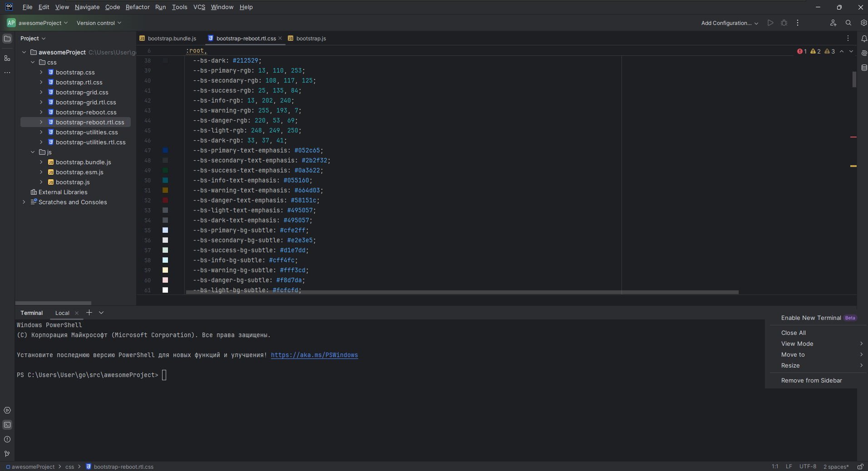Go to previous highlighted error arrow
The width and height of the screenshot is (868, 471).
pyautogui.click(x=842, y=51)
